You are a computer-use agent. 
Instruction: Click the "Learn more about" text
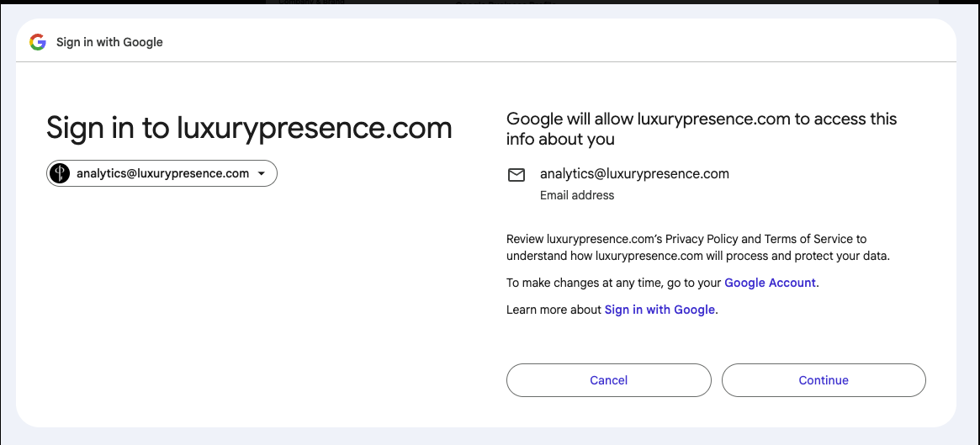(554, 310)
